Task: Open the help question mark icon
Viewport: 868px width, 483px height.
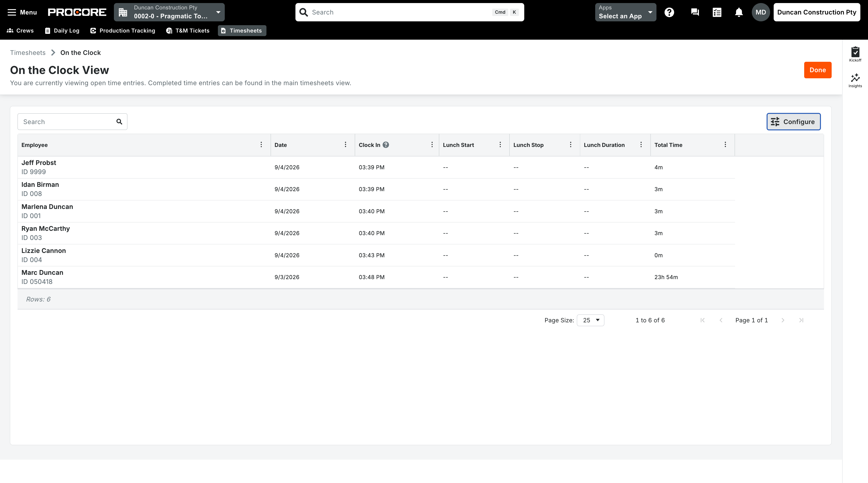Action: (x=669, y=12)
